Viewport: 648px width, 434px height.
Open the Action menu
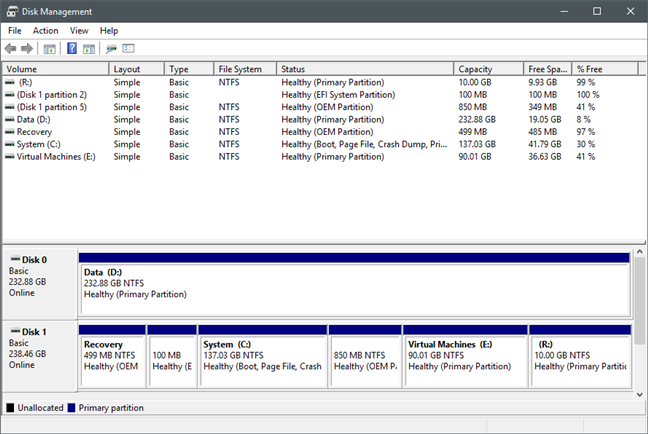pos(45,31)
